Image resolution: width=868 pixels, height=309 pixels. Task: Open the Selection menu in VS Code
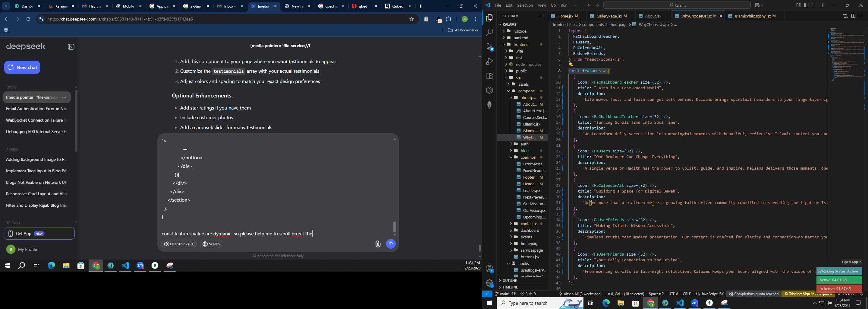click(525, 5)
